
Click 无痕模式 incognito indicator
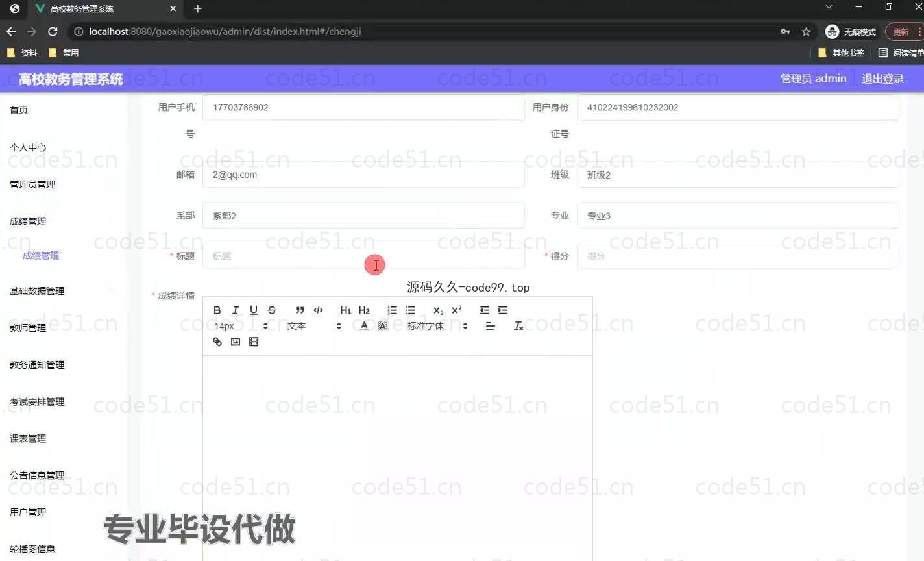(851, 31)
